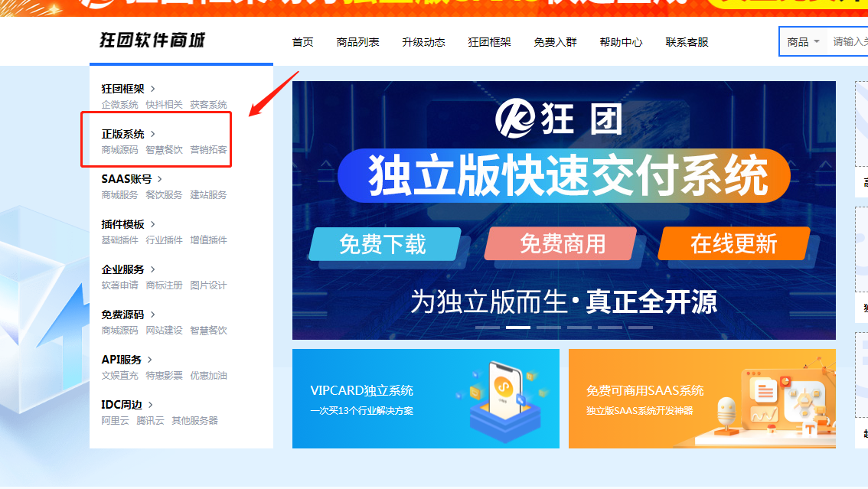Viewport: 868px width, 489px height.
Task: Open the IDC周边 category heading
Action: tap(122, 405)
